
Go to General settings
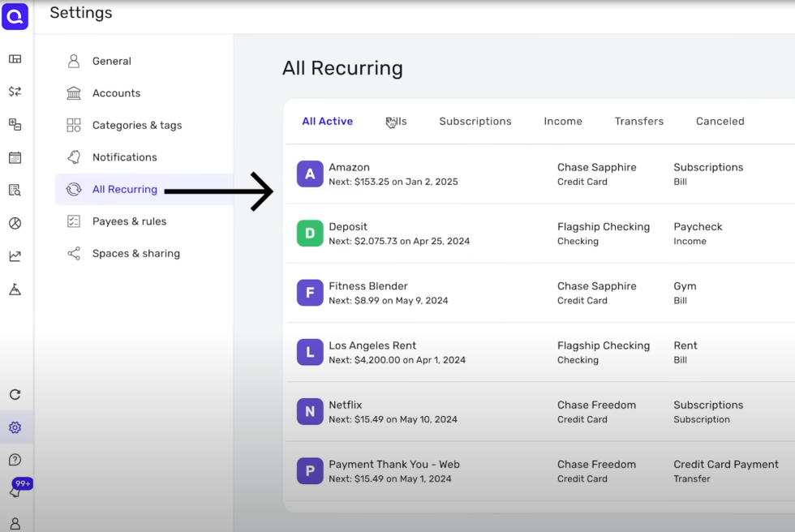coord(111,61)
